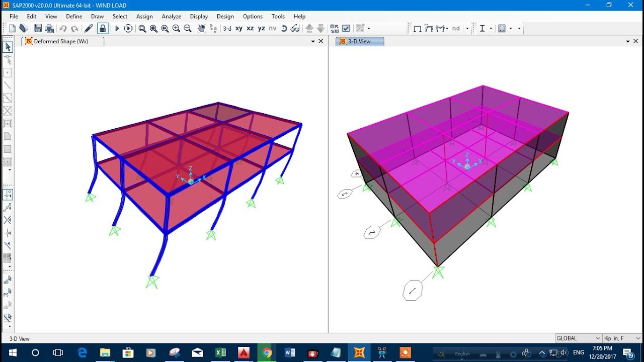Activate the Pan tool

pos(202,28)
